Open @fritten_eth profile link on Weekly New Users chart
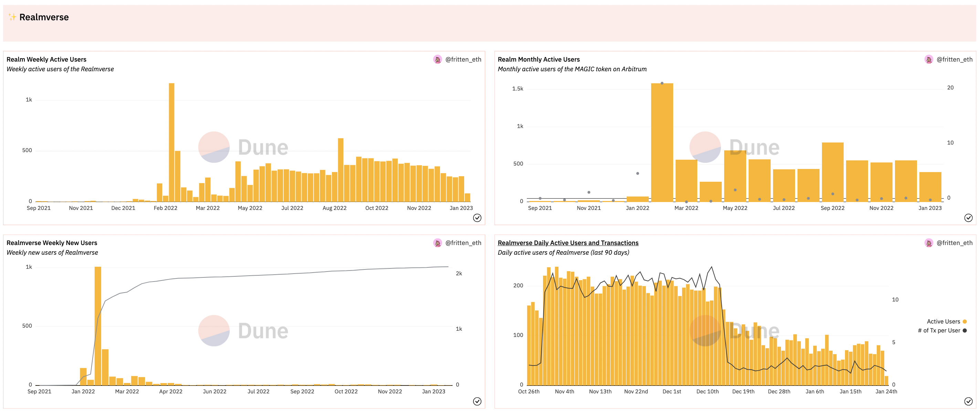Viewport: 980px width, 413px height. [463, 243]
